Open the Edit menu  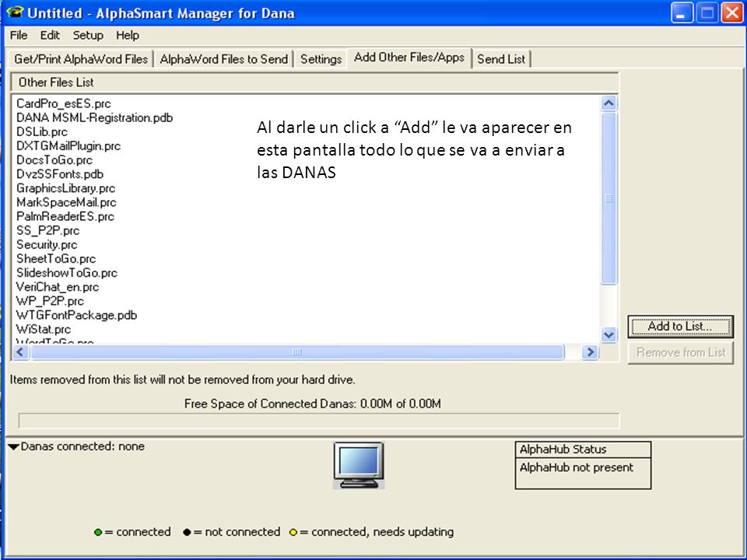pos(50,35)
